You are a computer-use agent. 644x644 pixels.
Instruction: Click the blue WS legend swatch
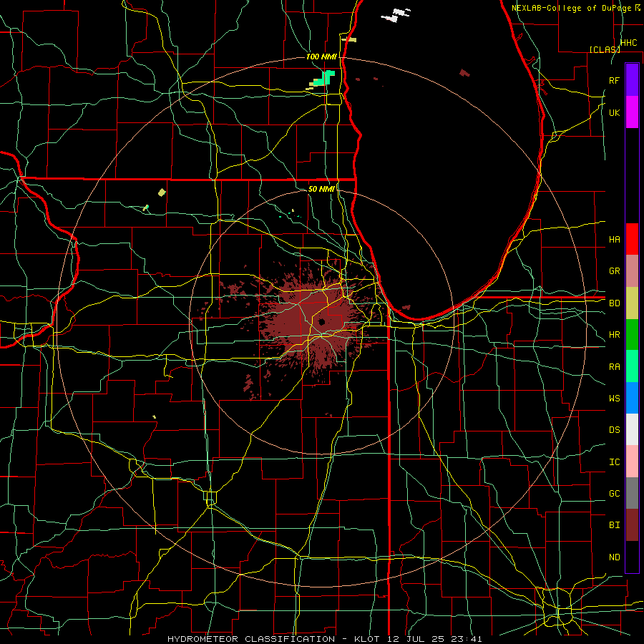632,398
